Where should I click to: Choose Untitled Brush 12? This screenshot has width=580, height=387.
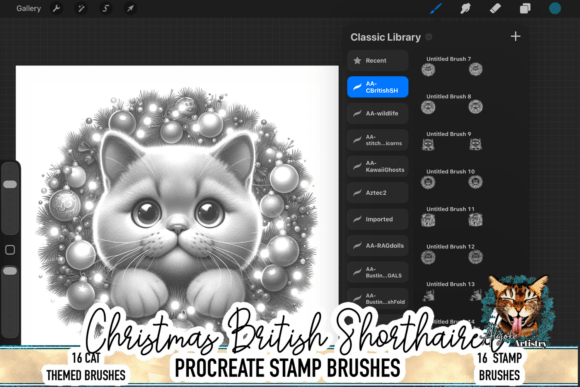452,254
